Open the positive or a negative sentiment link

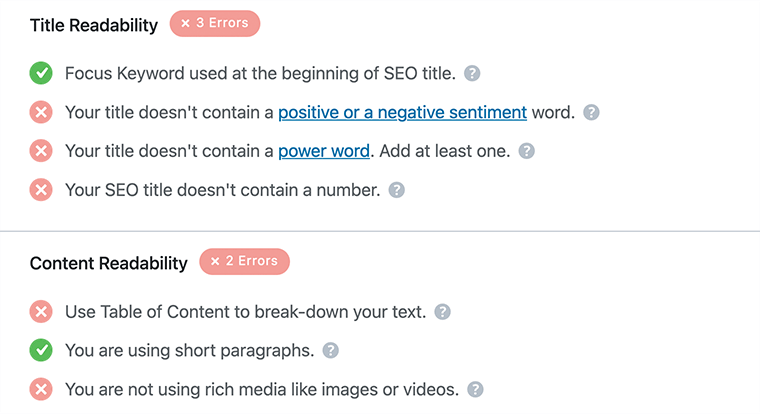[402, 112]
